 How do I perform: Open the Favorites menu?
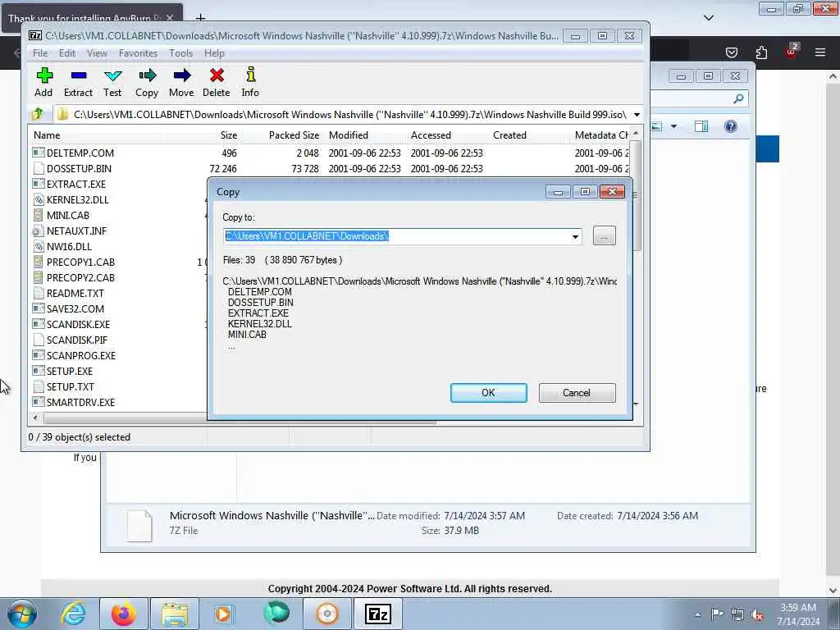138,53
